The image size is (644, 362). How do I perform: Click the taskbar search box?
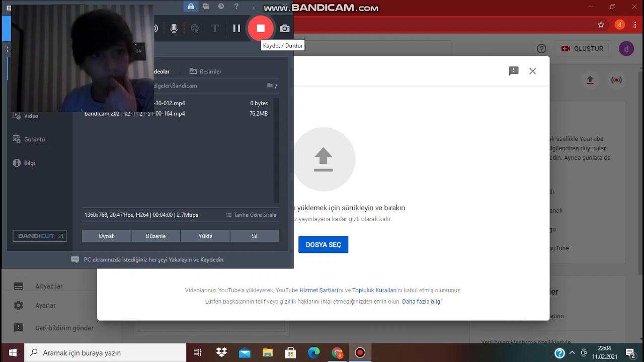tap(105, 352)
